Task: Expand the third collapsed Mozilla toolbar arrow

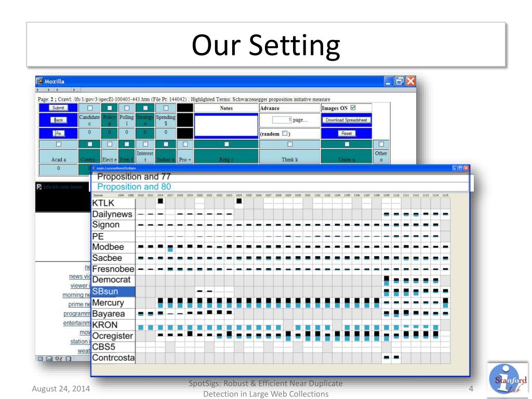Action: tap(57, 90)
